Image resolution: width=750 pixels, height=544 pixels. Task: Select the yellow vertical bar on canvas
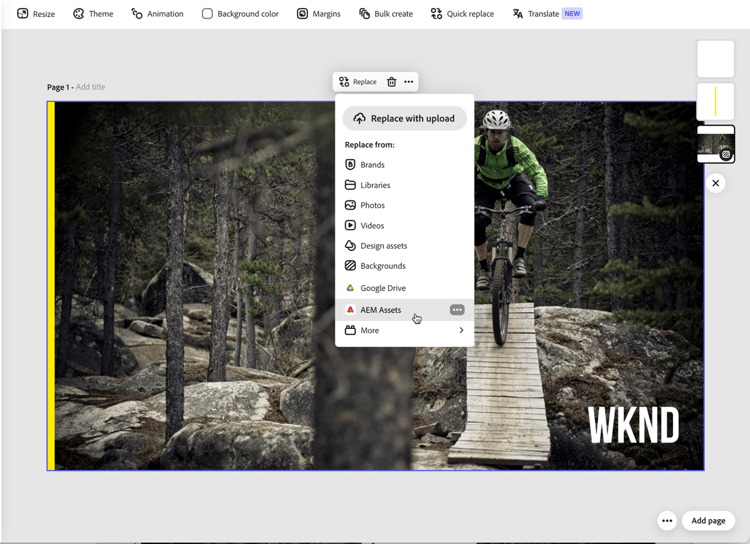[x=51, y=286]
